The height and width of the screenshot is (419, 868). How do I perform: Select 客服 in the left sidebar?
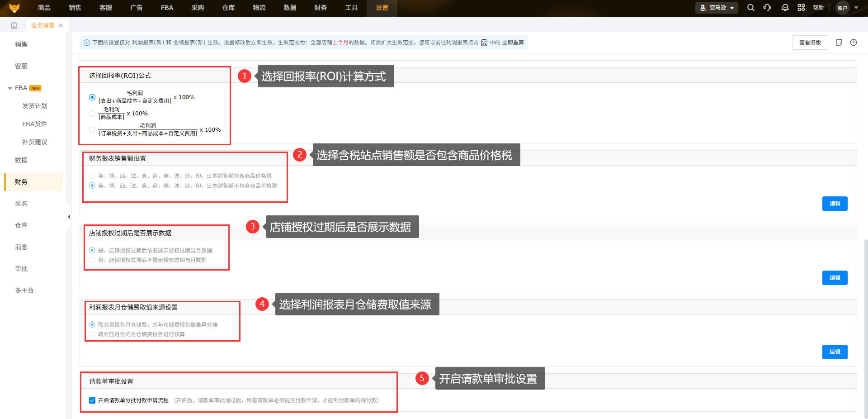(21, 66)
